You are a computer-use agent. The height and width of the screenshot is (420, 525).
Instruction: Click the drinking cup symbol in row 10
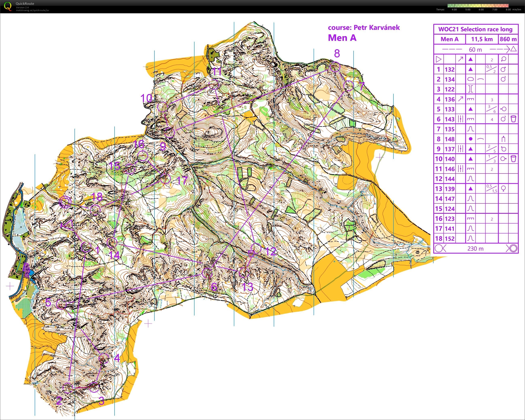tap(513, 159)
